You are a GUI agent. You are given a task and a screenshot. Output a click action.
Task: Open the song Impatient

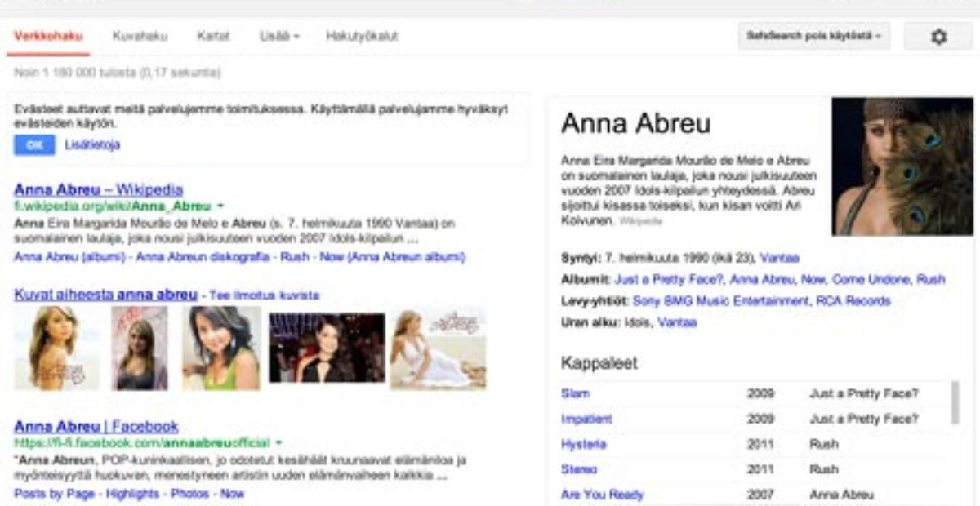586,419
